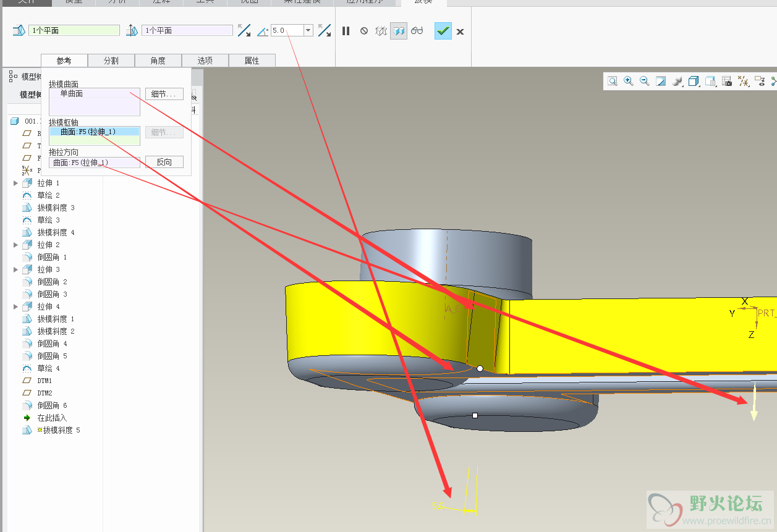
Task: Open the draft angle value dropdown
Action: click(308, 30)
